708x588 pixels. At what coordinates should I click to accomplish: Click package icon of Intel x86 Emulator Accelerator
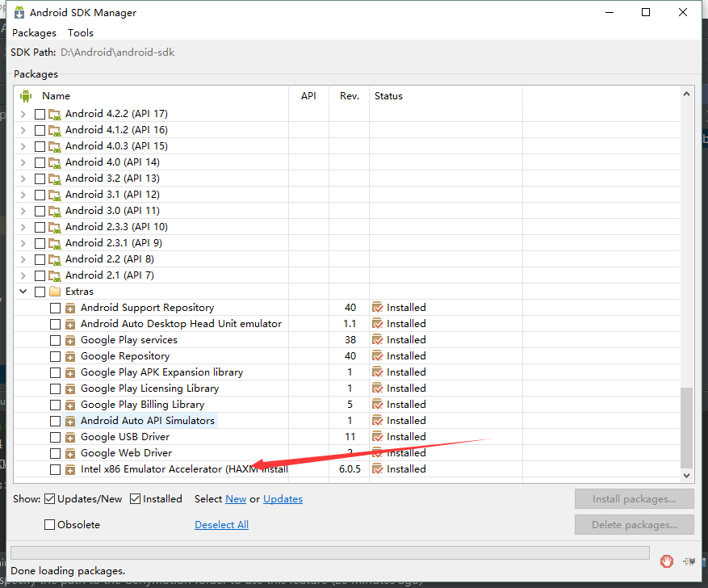tap(70, 470)
